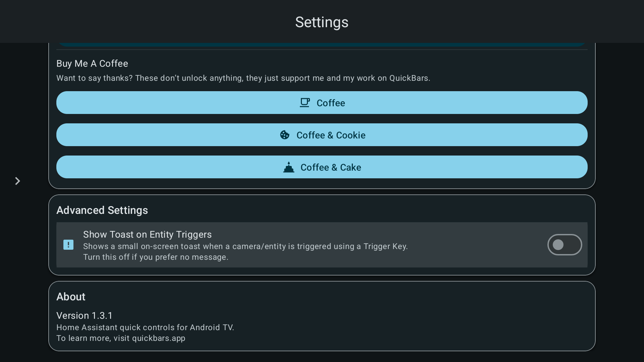Click the Buy Me A Coffee heading

click(92, 63)
